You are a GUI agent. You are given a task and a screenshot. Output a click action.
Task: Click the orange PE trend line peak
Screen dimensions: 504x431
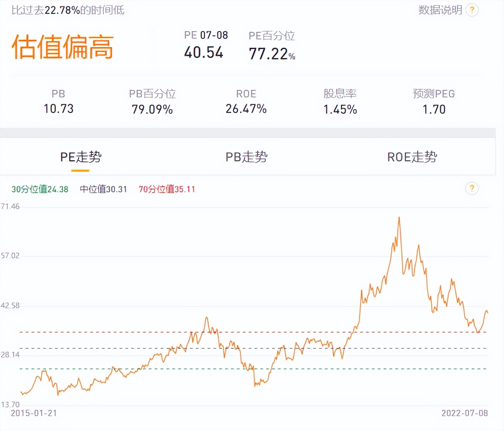click(399, 217)
